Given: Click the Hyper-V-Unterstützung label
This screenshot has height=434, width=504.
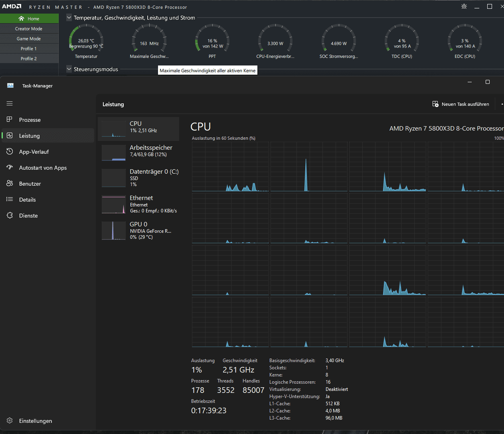Looking at the screenshot, I should tap(294, 396).
